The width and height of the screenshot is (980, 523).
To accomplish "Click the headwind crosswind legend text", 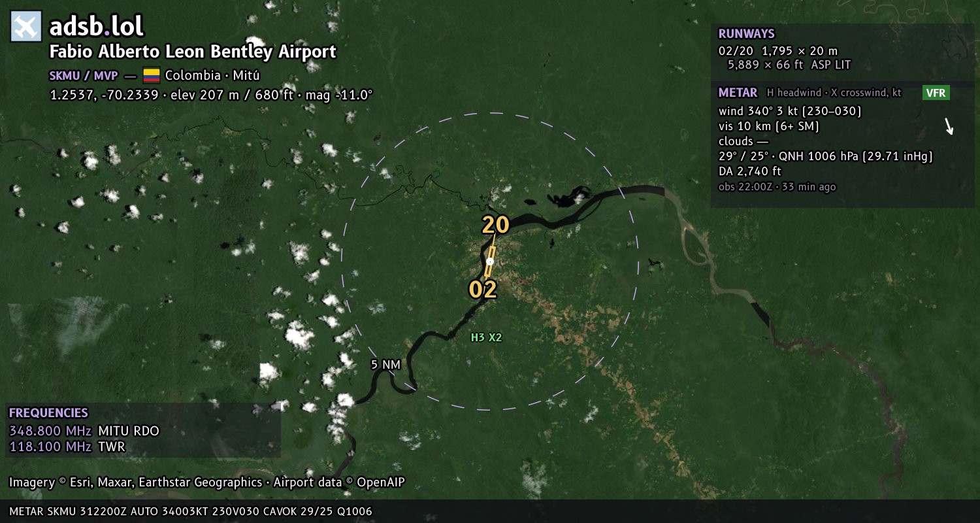I will [x=834, y=93].
